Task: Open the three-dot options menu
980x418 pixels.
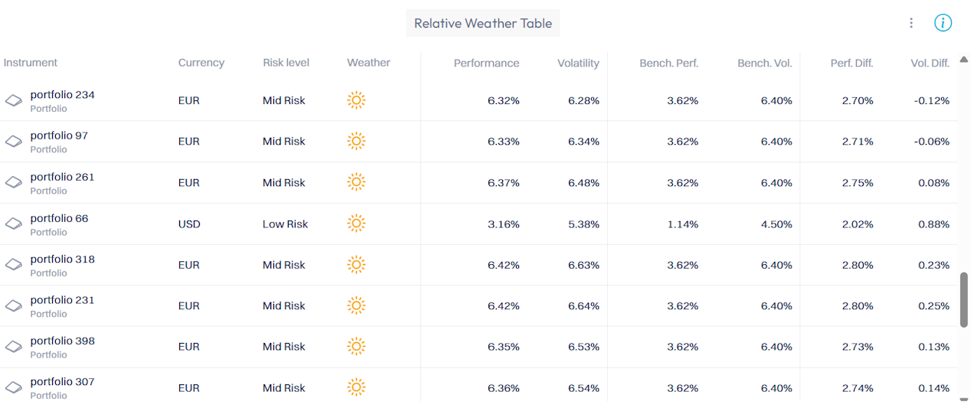Action: coord(911,23)
